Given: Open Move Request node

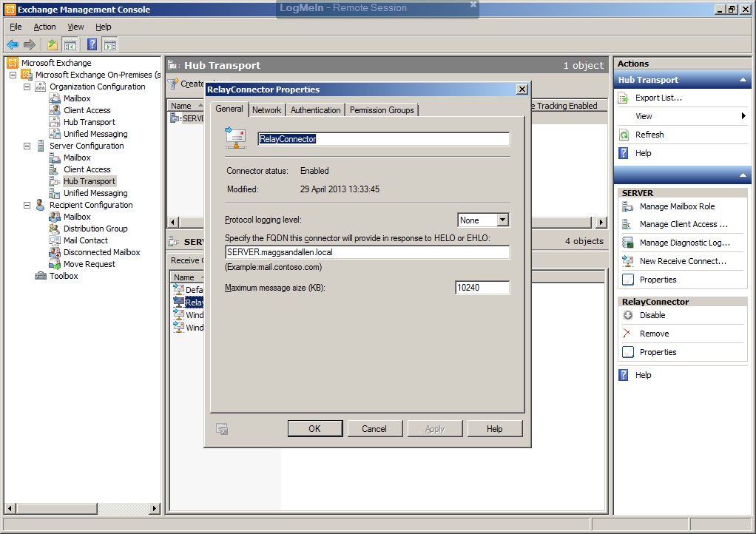Looking at the screenshot, I should [90, 264].
